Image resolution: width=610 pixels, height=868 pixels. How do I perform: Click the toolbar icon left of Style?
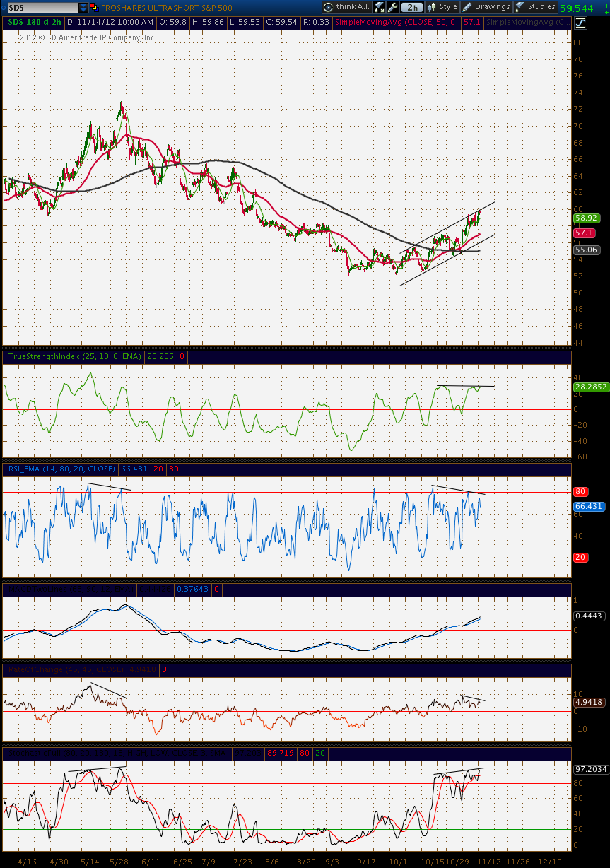[431, 8]
